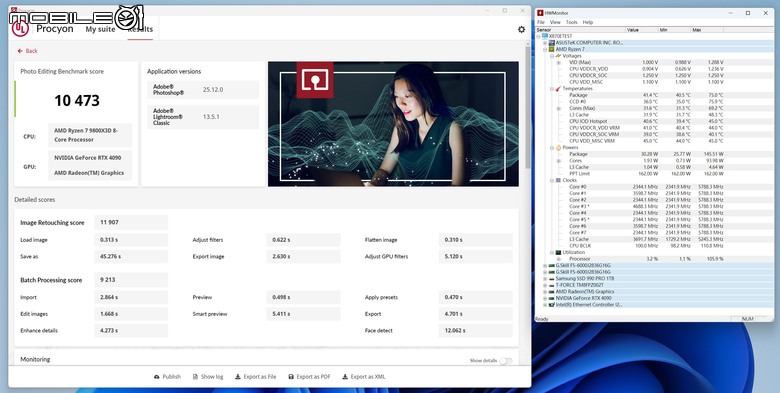Click the HWMonitor title bar app icon
The height and width of the screenshot is (393, 780).
tap(540, 13)
